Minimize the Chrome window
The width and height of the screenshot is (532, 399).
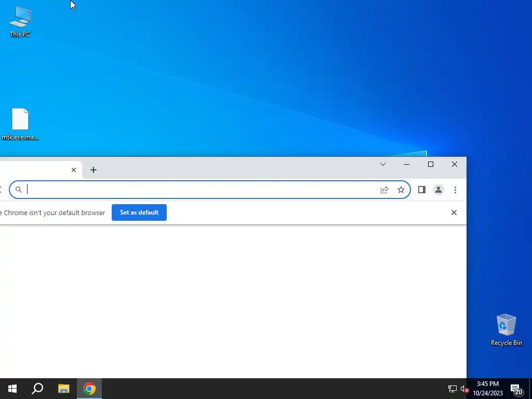point(407,164)
